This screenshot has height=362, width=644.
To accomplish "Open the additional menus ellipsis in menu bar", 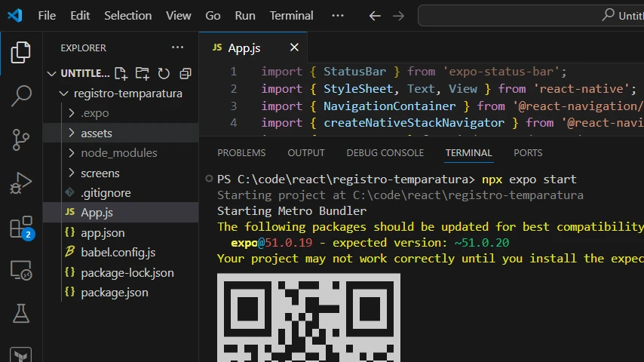I will tap(338, 16).
